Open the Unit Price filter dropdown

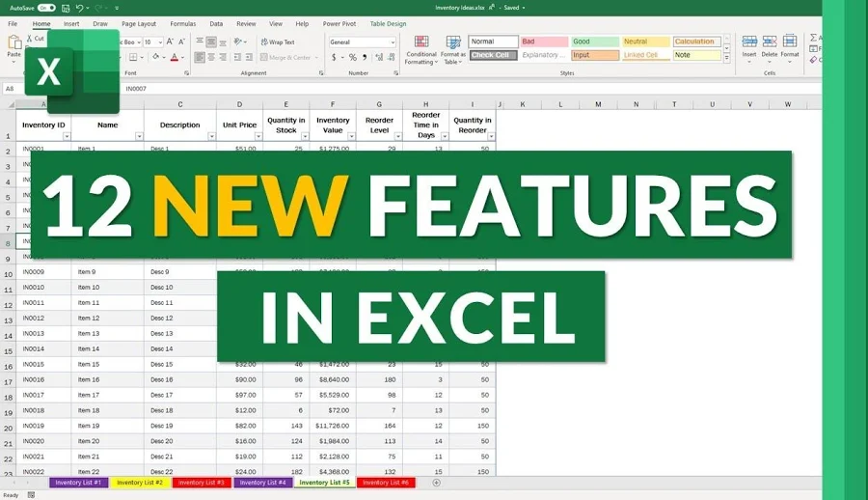click(x=258, y=136)
